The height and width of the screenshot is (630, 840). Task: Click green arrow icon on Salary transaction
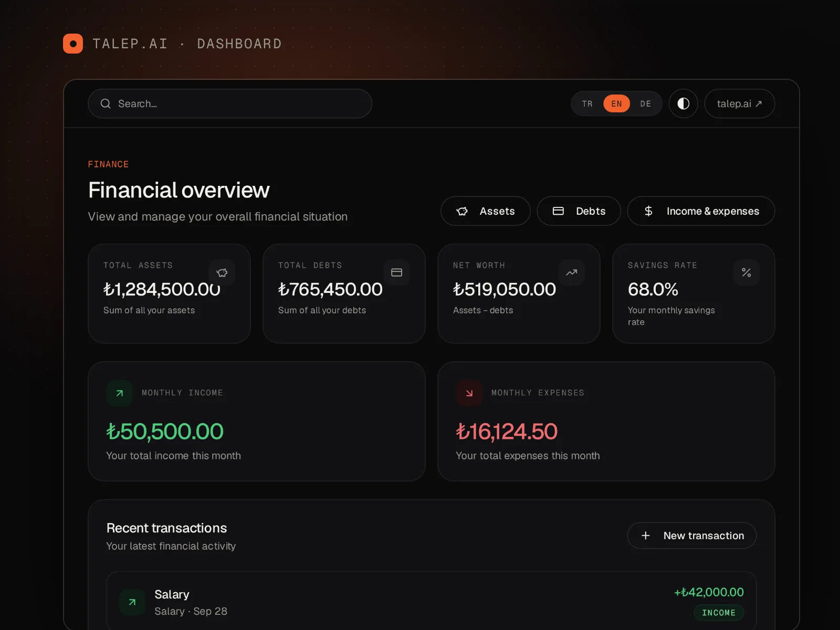coord(132,602)
